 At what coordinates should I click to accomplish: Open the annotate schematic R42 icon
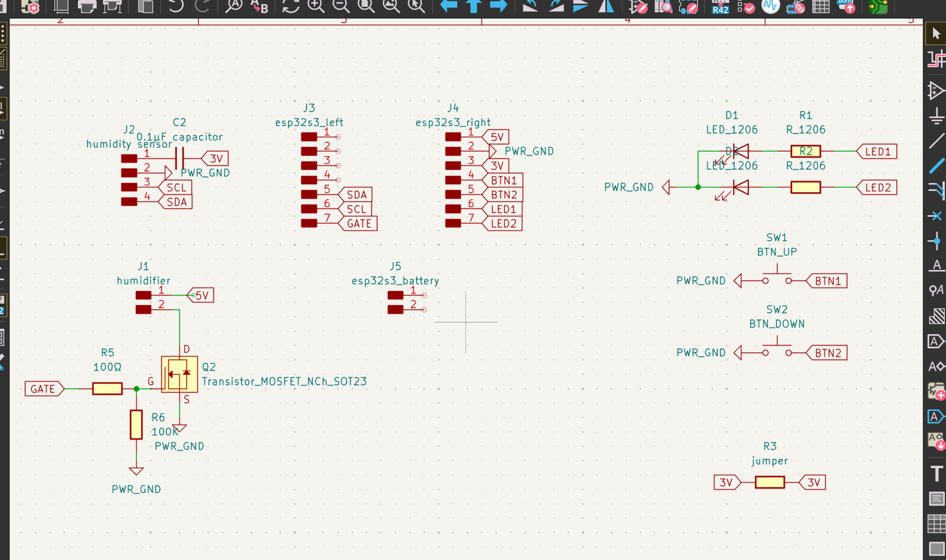point(720,7)
